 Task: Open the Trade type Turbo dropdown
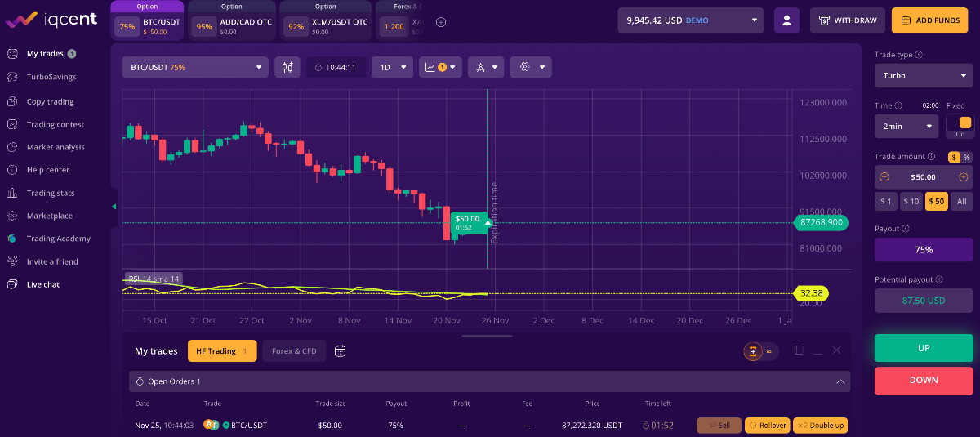pos(923,75)
